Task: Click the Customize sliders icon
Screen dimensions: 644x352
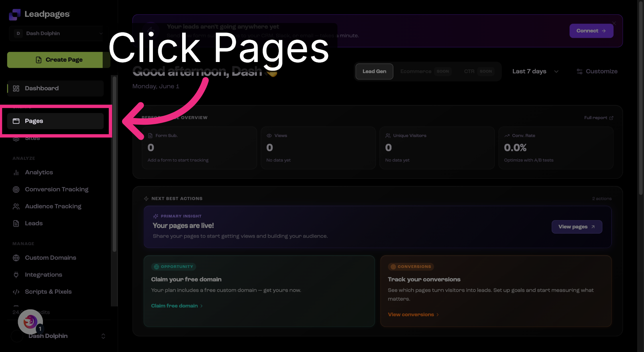Action: 579,71
